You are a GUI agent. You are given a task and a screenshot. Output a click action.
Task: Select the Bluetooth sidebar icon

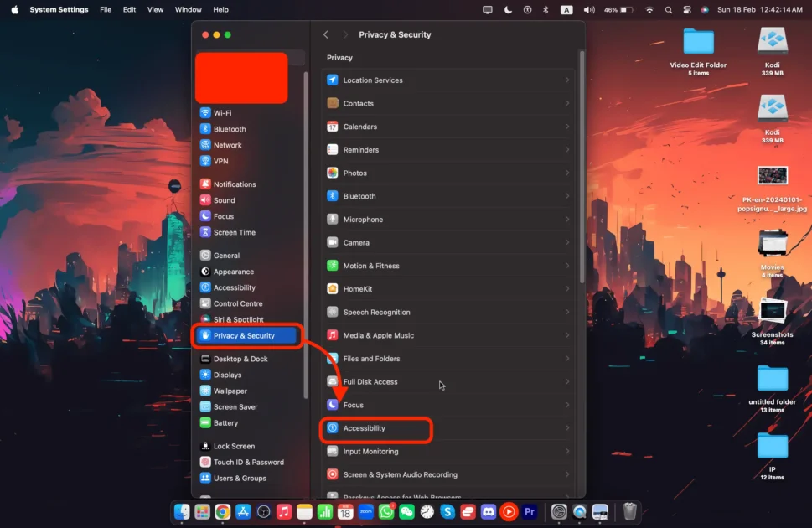tap(205, 129)
